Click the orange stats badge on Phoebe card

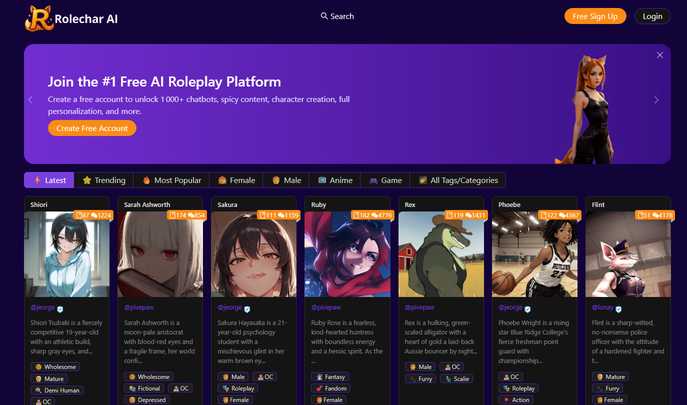pyautogui.click(x=560, y=215)
